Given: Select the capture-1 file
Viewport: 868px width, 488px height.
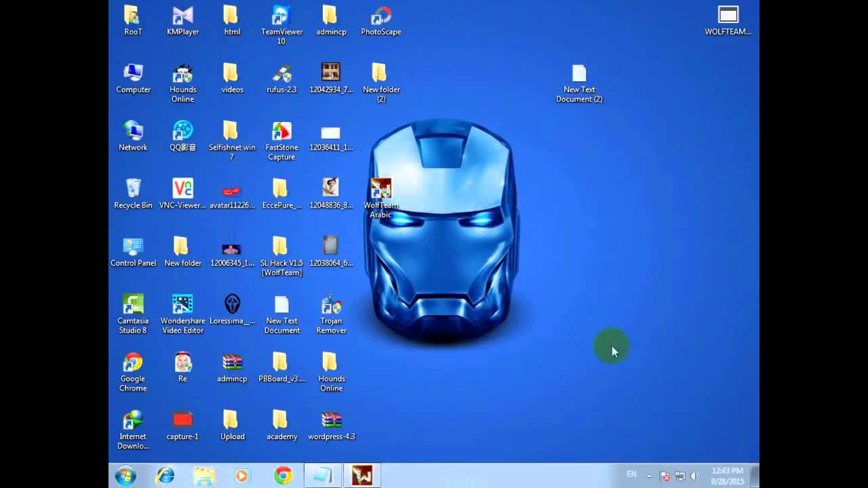Looking at the screenshot, I should [x=182, y=424].
